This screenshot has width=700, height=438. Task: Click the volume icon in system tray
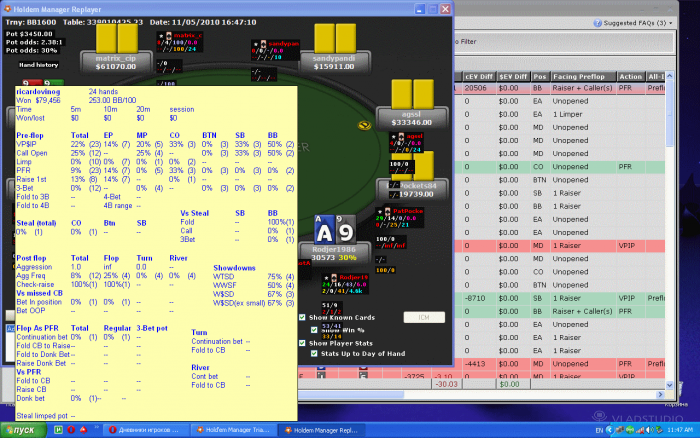click(x=649, y=430)
